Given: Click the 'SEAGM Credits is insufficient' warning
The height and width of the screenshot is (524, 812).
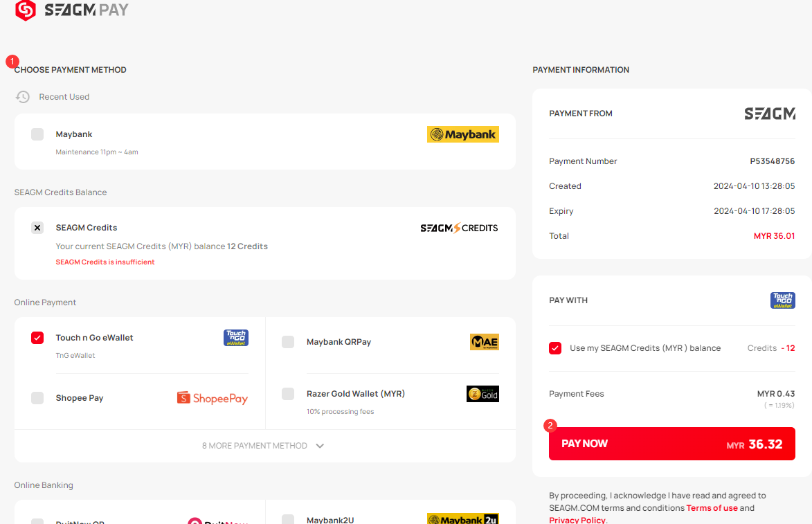Looking at the screenshot, I should 105,262.
